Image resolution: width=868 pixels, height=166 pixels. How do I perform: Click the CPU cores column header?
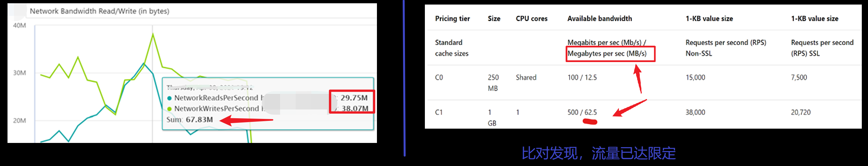click(531, 19)
